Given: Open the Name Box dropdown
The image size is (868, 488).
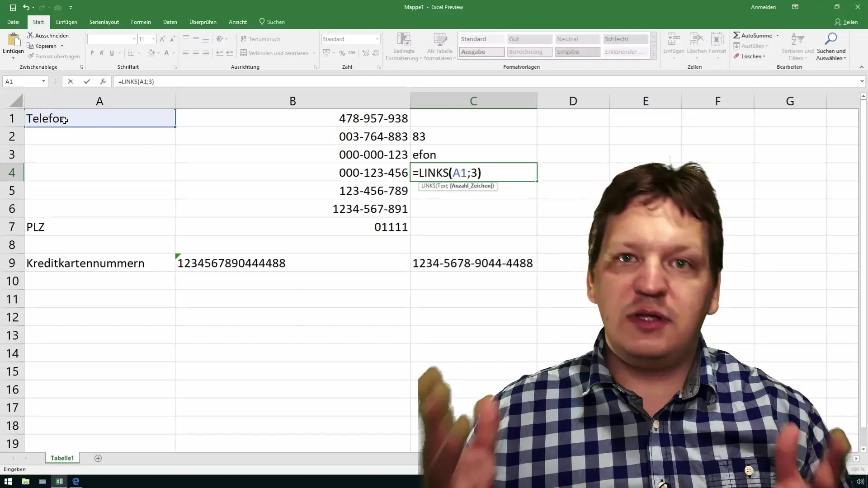Looking at the screenshot, I should [x=43, y=81].
